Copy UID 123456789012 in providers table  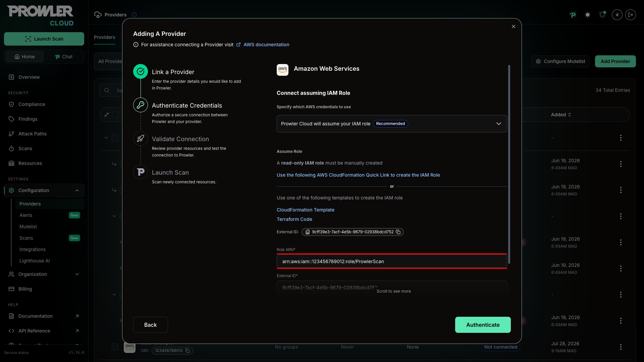pyautogui.click(x=187, y=351)
